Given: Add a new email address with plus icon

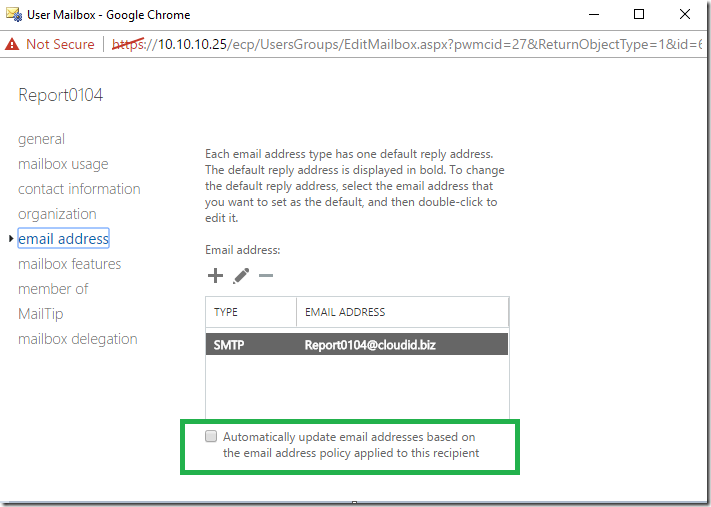Looking at the screenshot, I should 215,276.
